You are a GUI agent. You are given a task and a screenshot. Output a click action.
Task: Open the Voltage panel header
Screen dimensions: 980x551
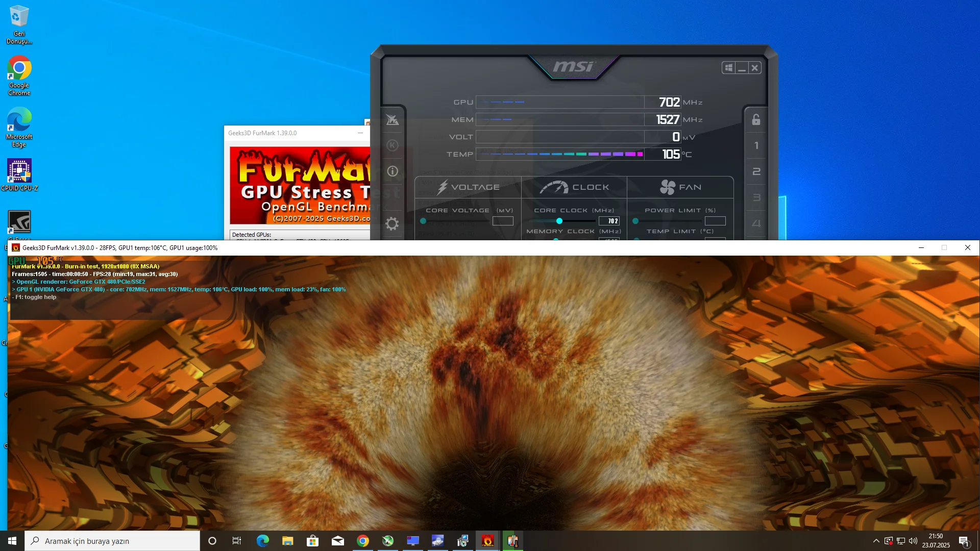click(x=468, y=187)
